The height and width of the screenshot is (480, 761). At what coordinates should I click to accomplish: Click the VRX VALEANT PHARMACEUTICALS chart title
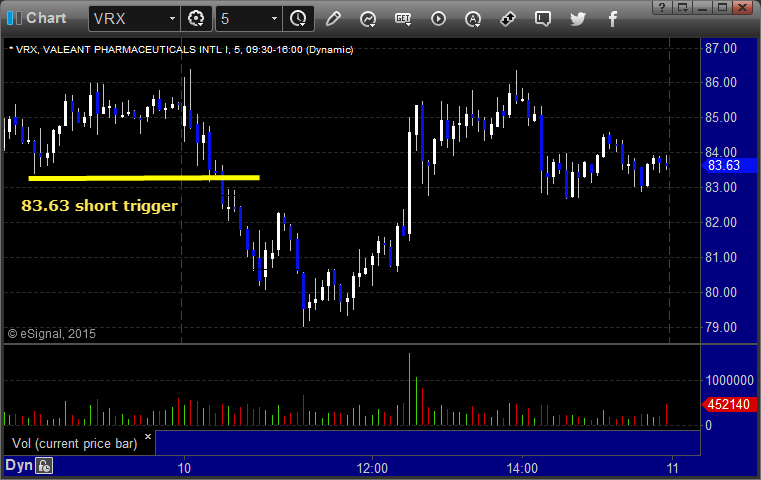[x=181, y=50]
